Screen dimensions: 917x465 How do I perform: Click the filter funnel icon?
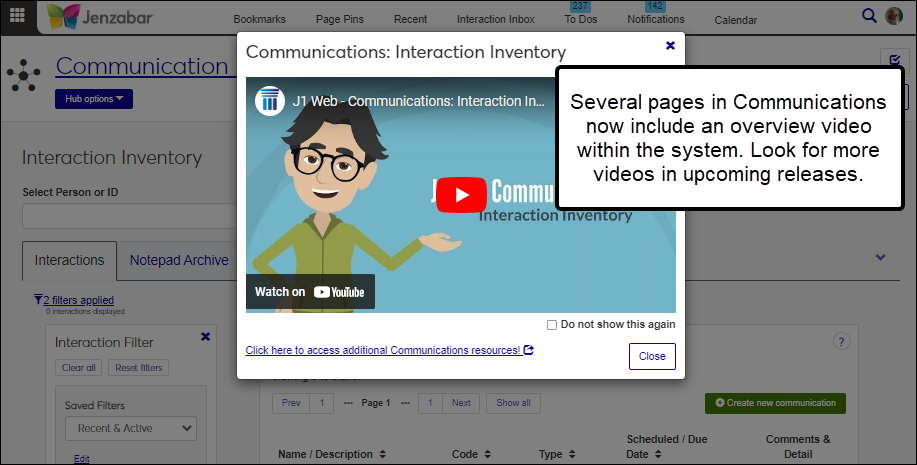(38, 299)
